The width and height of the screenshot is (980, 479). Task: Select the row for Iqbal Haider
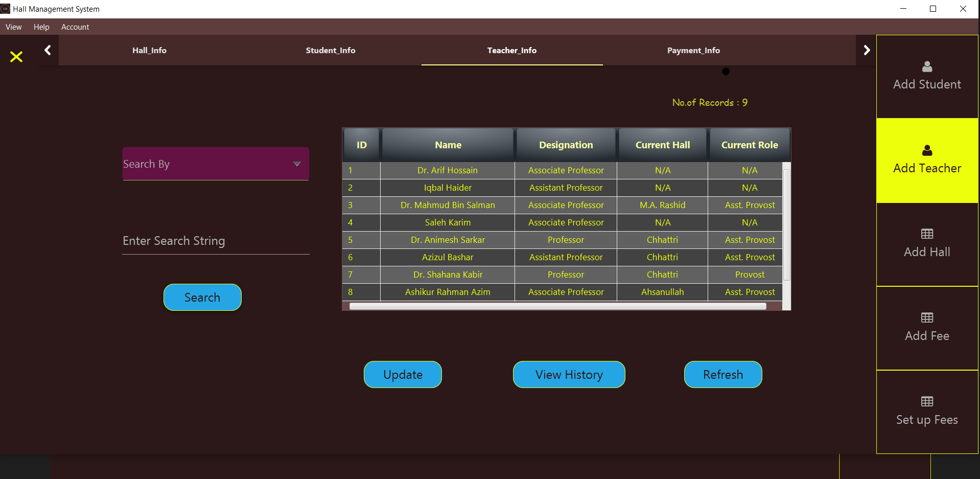pyautogui.click(x=562, y=188)
